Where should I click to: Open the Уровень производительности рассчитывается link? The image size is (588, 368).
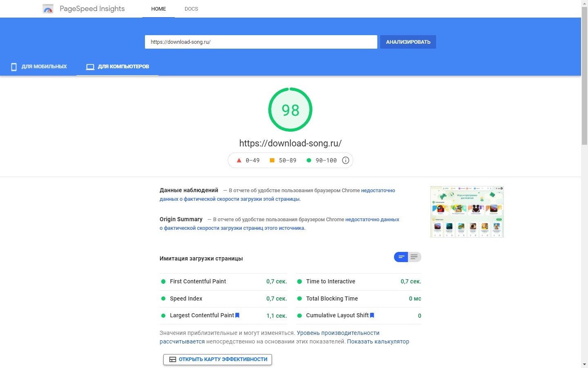coord(338,333)
